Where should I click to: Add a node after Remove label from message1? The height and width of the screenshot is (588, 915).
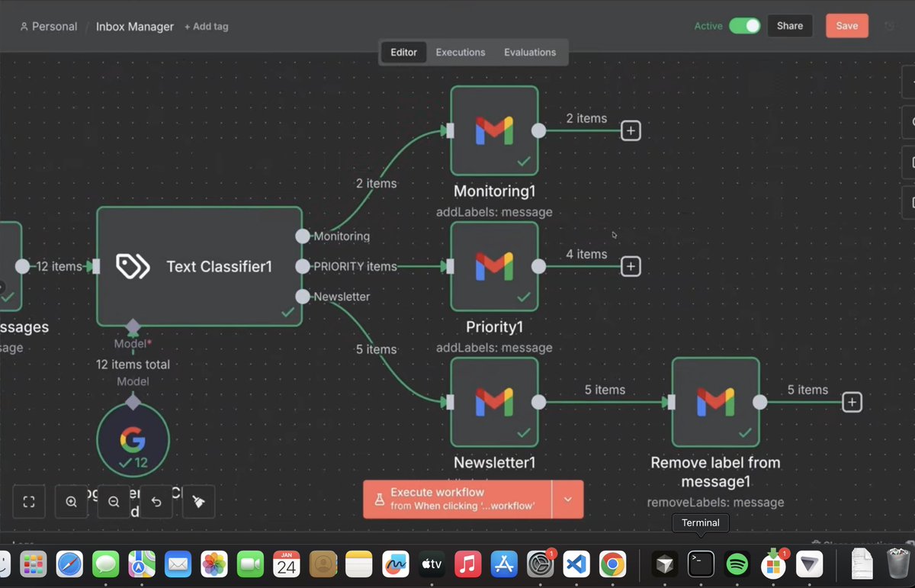click(852, 402)
